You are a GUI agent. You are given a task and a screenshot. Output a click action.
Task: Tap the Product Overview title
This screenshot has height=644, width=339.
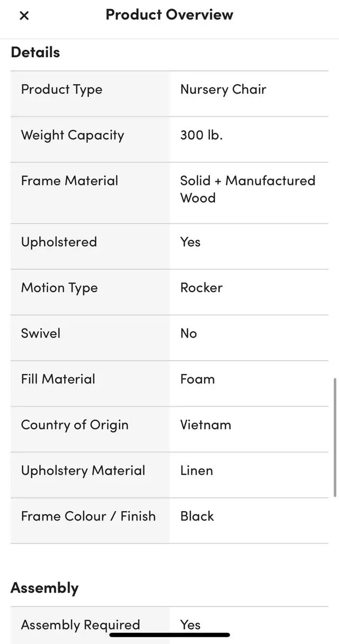coord(169,15)
